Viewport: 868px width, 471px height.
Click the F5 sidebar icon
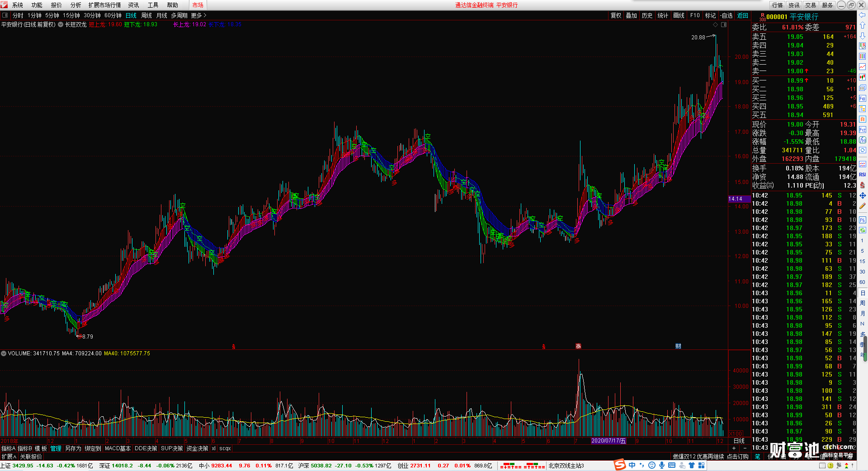[862, 220]
